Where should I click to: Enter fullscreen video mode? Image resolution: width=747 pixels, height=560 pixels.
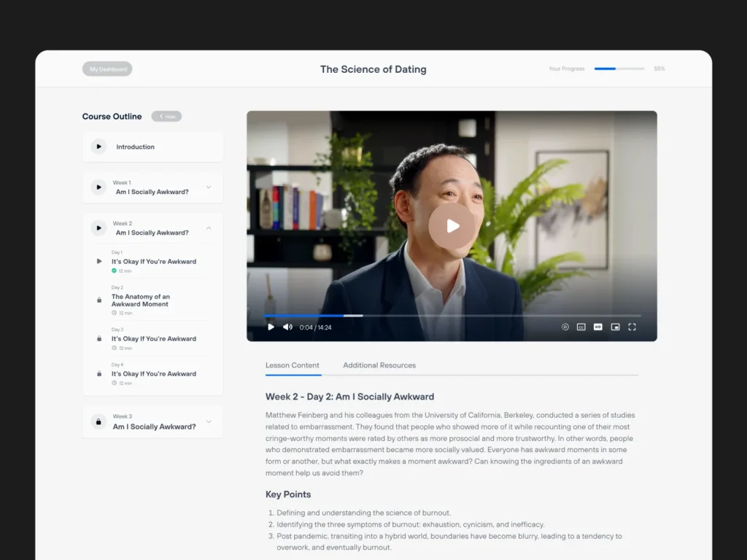click(632, 327)
